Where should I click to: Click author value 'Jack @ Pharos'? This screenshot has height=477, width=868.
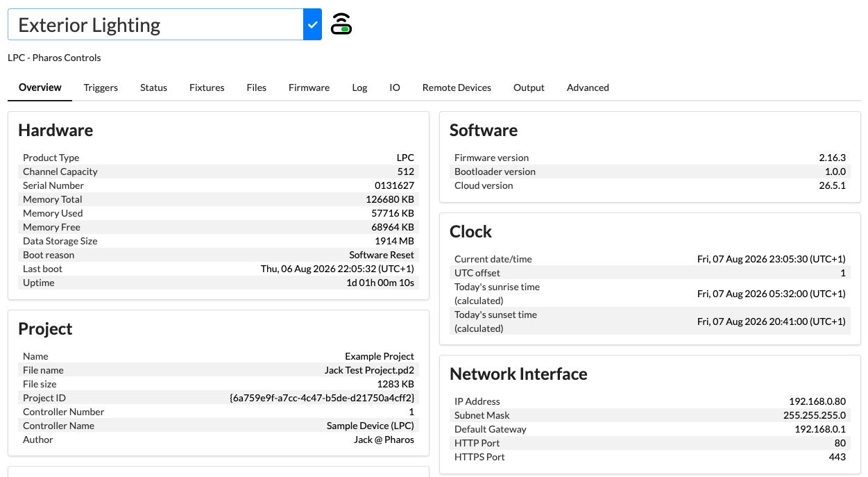pos(384,440)
